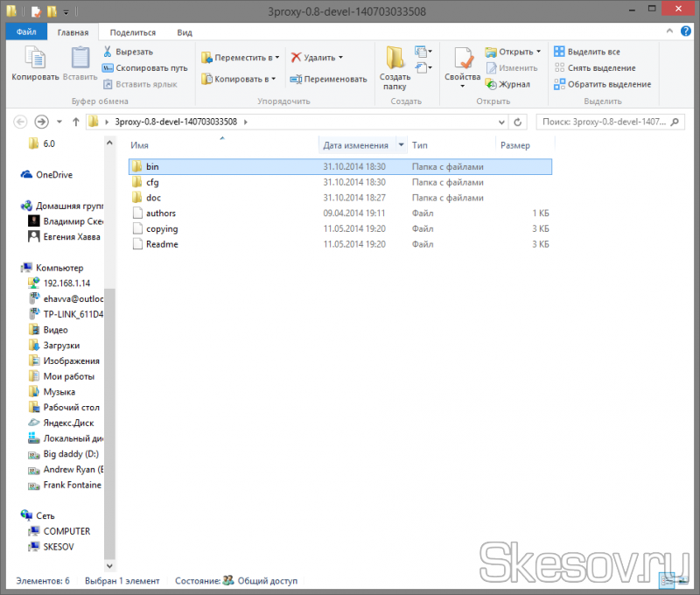The image size is (700, 595).
Task: Click the Refresh icon beside the address bar
Action: coord(518,122)
